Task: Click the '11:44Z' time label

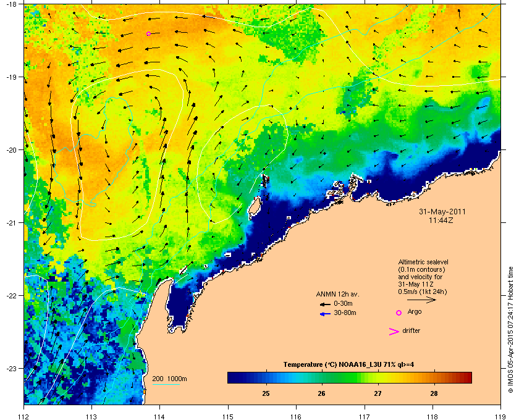Action: point(441,220)
